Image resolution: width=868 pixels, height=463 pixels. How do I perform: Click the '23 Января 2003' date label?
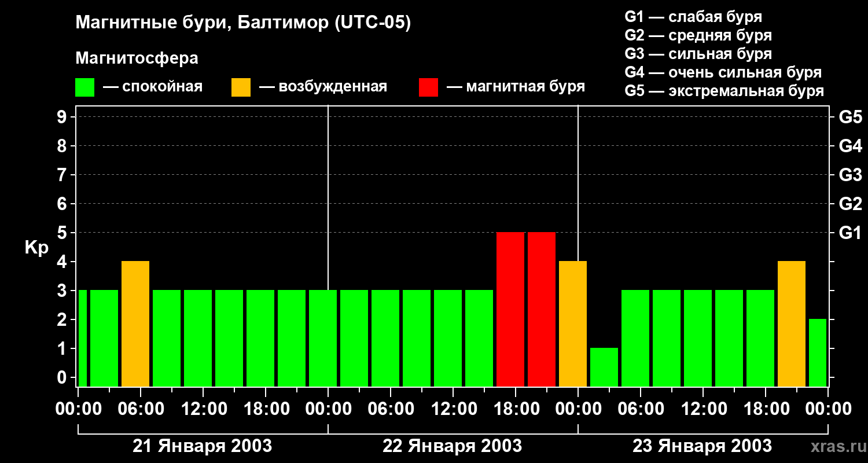pyautogui.click(x=702, y=446)
